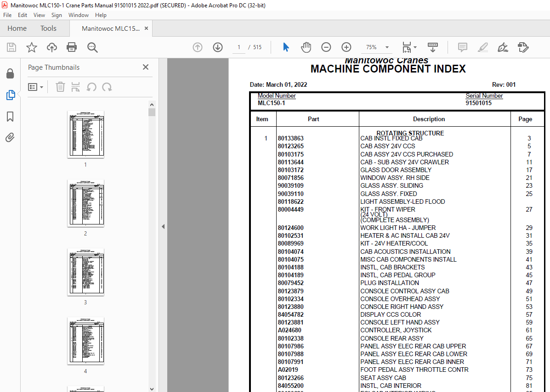Rotate pages clockwise
550x392 pixels.
click(107, 87)
